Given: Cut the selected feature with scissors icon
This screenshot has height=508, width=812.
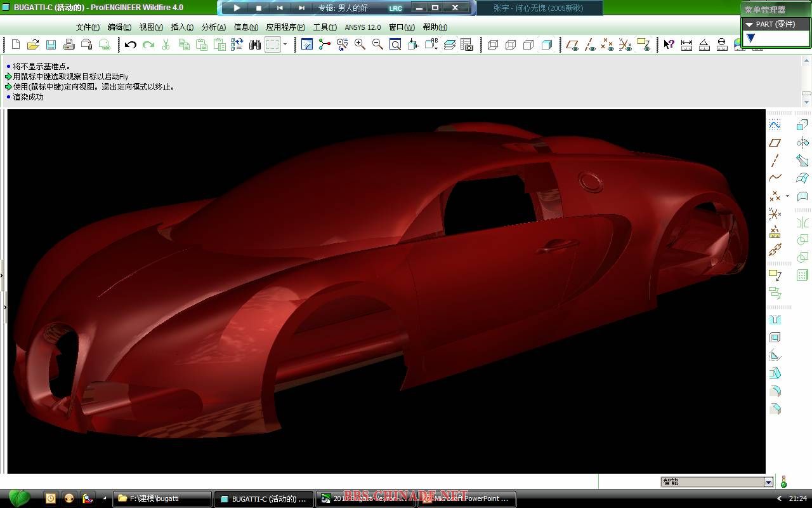Looking at the screenshot, I should click(166, 44).
